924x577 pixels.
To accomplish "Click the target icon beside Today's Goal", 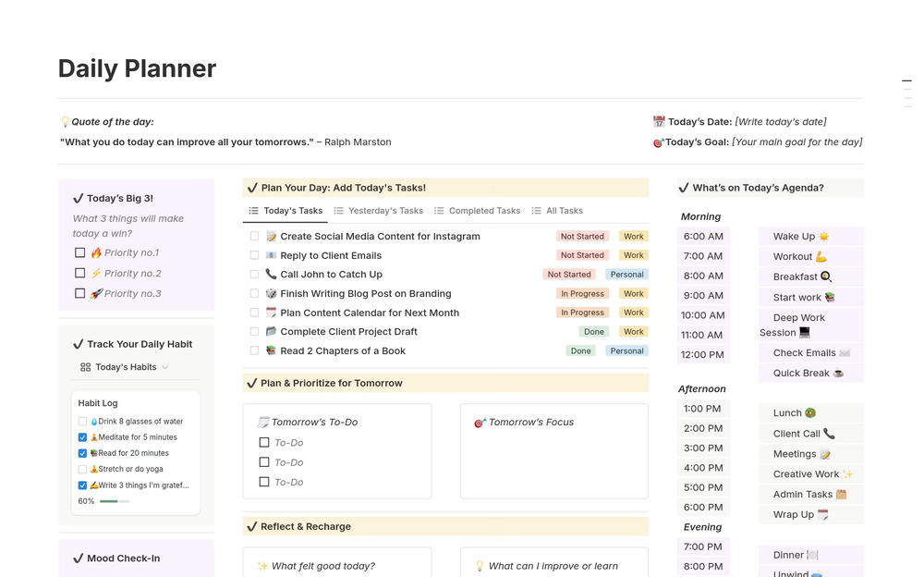I will (x=658, y=142).
